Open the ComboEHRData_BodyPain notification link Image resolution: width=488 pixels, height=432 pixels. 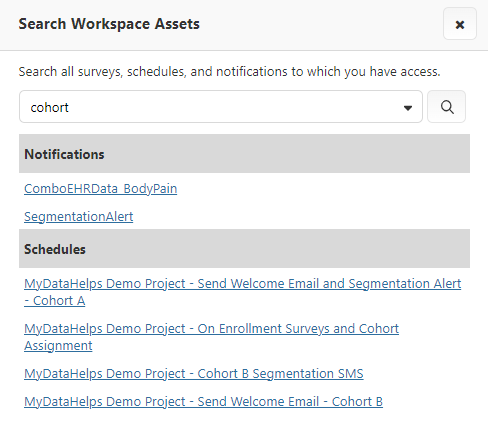[x=101, y=189]
